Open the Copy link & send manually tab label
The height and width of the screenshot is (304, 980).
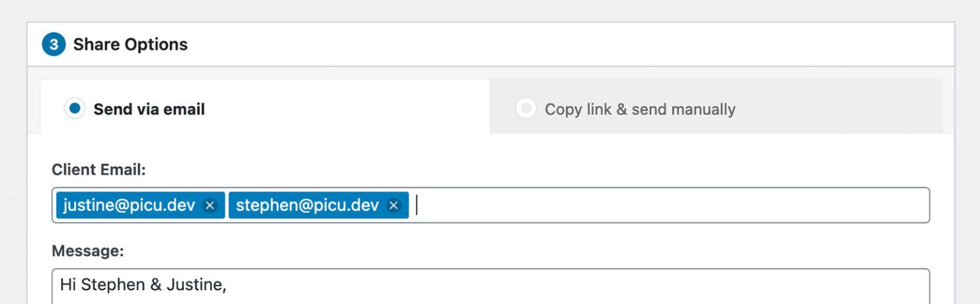point(640,110)
